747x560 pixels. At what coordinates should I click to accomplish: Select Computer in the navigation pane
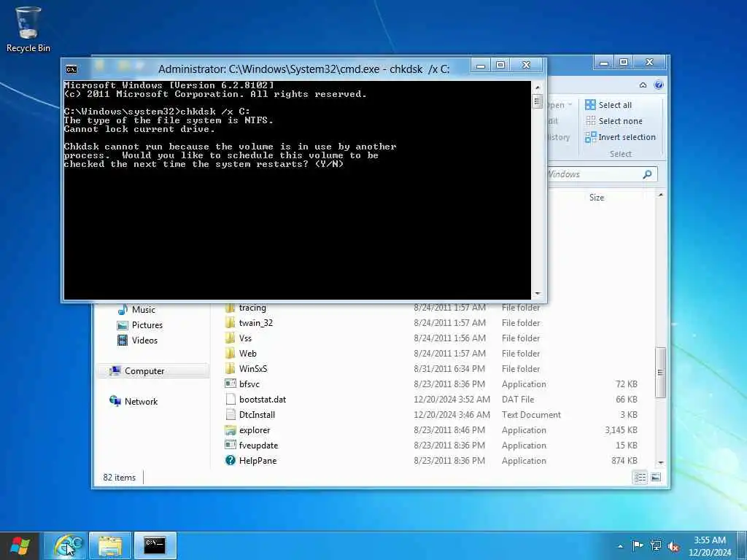[x=152, y=371]
